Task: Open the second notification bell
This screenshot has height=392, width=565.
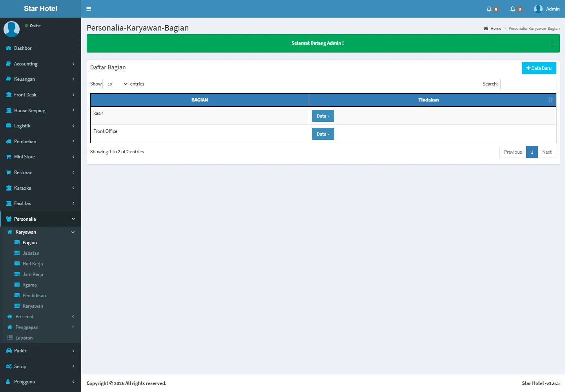Action: click(x=512, y=9)
